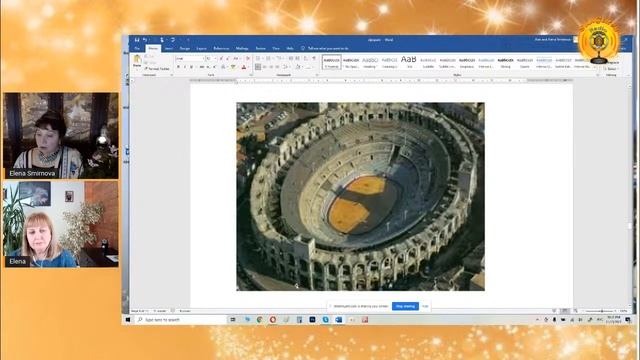Click the Undo arrow in Quick Access Toolbar

point(145,40)
